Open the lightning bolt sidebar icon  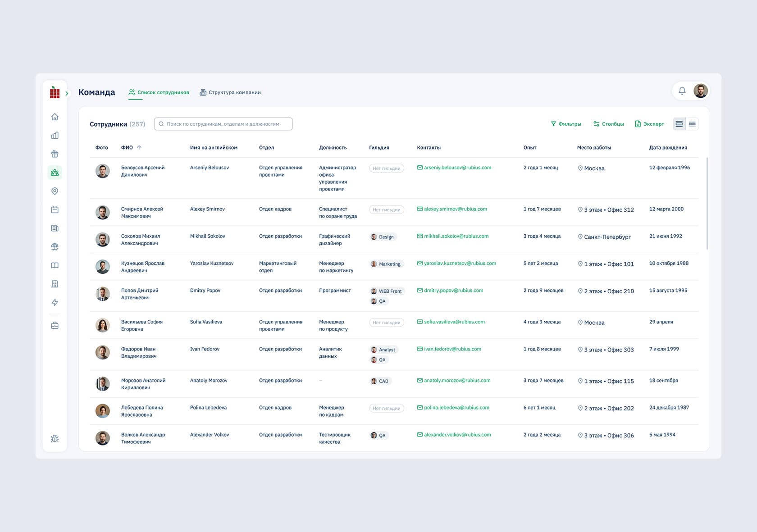coord(55,302)
